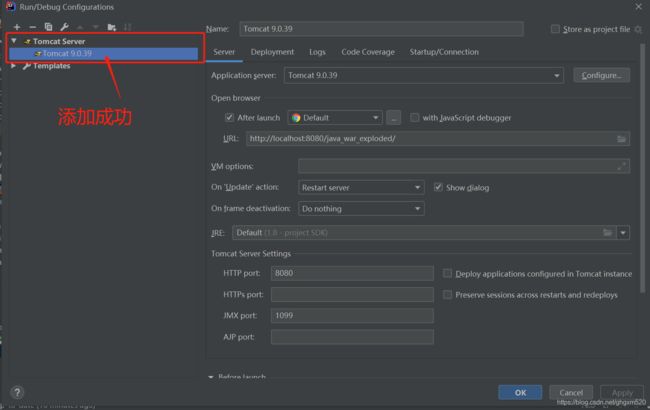Open edit templates wrench icon
Viewport: 650px width, 410px height.
(64, 27)
